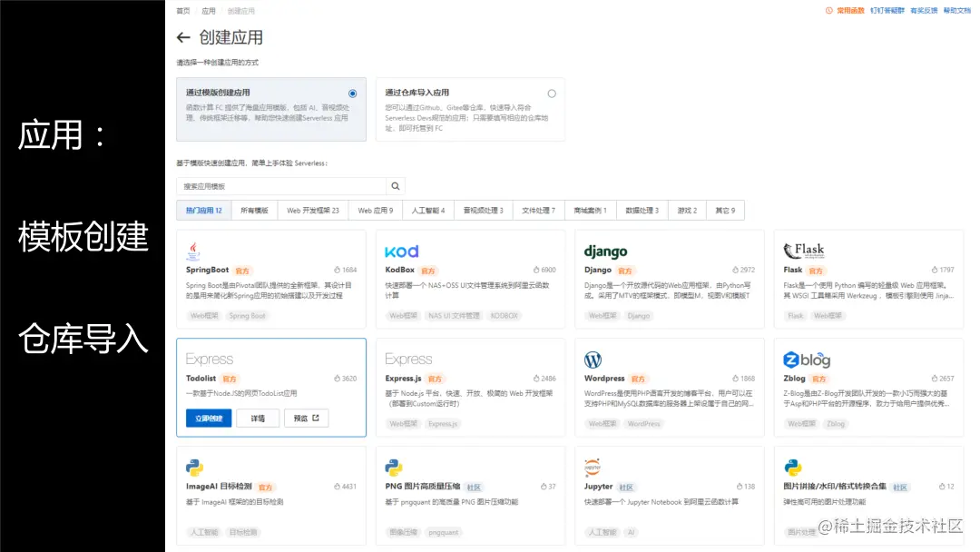Click 预览 button on Todolist card
This screenshot has height=552, width=980.
307,419
